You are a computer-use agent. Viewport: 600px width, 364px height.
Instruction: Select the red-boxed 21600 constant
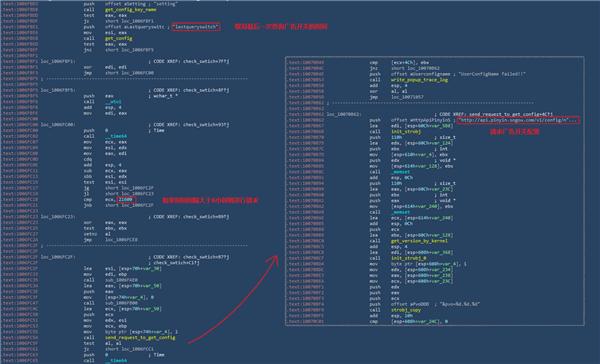pyautogui.click(x=126, y=199)
